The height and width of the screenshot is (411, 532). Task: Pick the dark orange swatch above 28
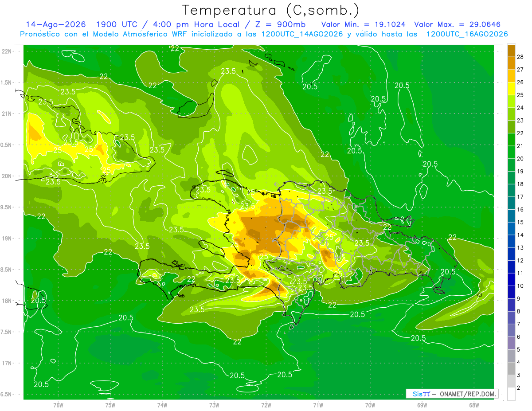pyautogui.click(x=511, y=51)
